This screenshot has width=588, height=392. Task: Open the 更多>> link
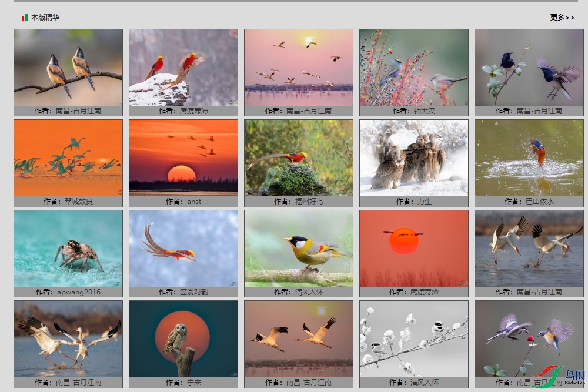click(562, 17)
